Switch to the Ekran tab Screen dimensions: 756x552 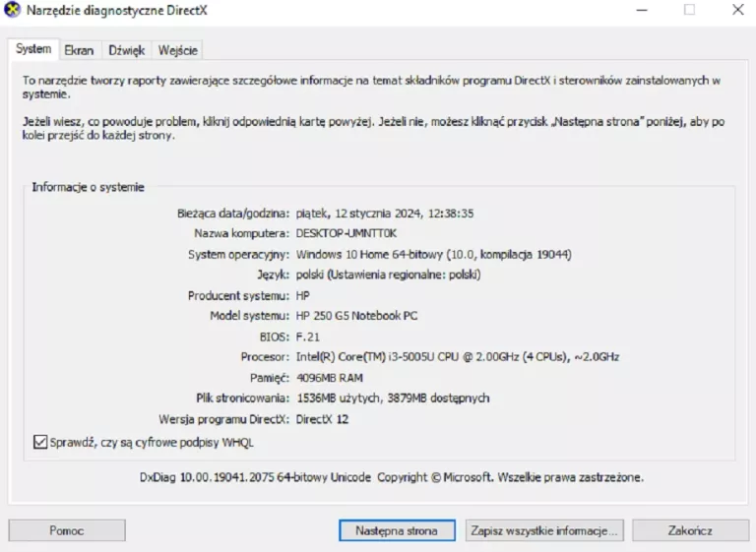(79, 50)
